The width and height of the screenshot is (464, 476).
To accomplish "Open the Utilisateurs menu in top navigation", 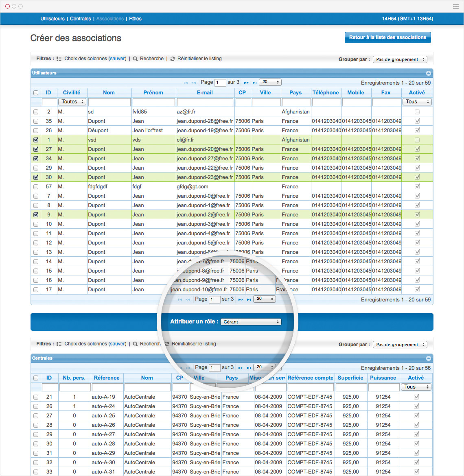I will click(53, 19).
